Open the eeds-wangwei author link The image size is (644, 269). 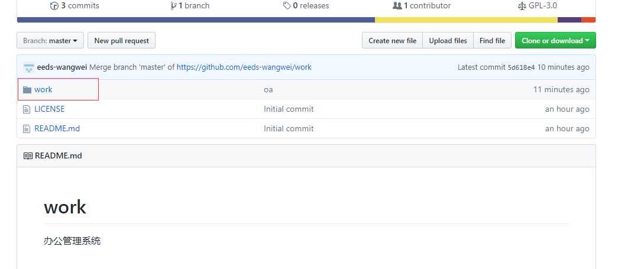pos(62,67)
